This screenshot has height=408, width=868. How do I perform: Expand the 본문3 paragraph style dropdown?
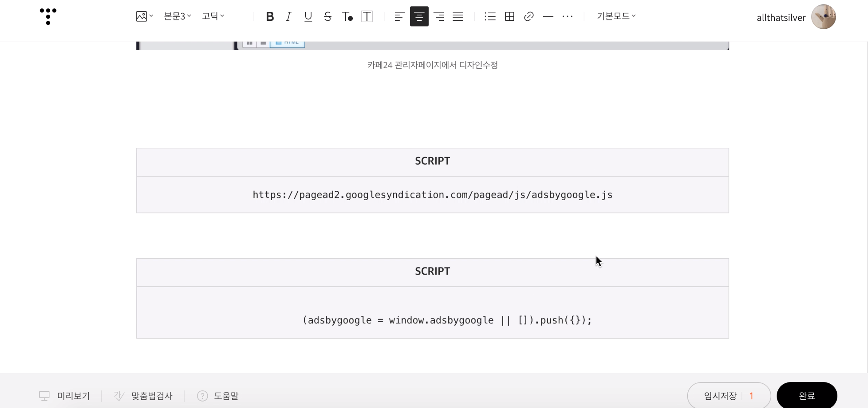point(177,16)
